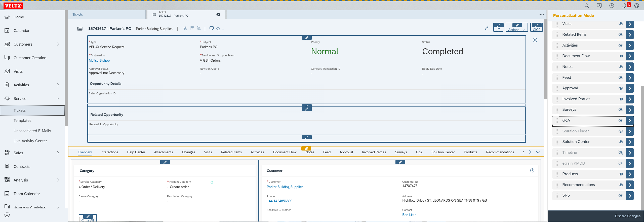Expand the Sales menu in sidebar
644x222 pixels.
coord(58,153)
